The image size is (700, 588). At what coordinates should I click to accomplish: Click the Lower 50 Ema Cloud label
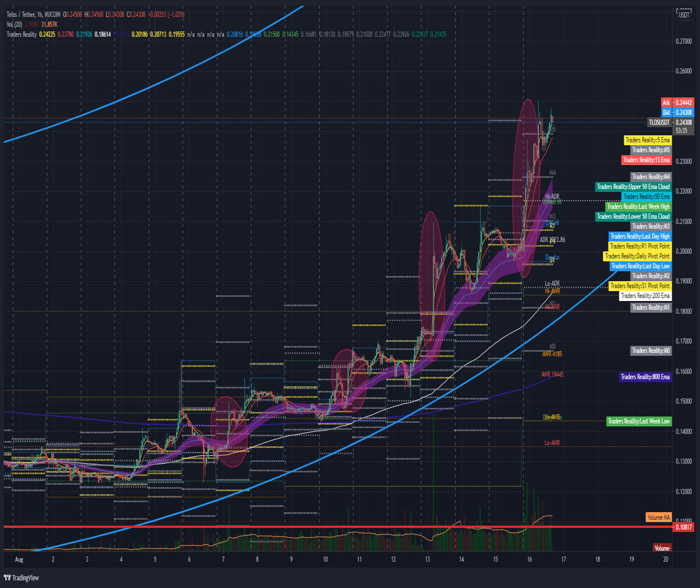coord(633,216)
